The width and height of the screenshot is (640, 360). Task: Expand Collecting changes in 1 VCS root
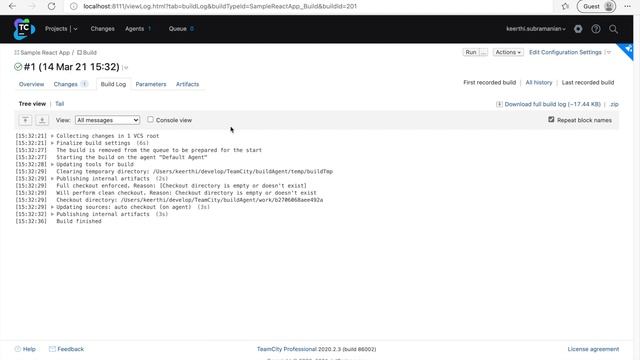[52, 136]
